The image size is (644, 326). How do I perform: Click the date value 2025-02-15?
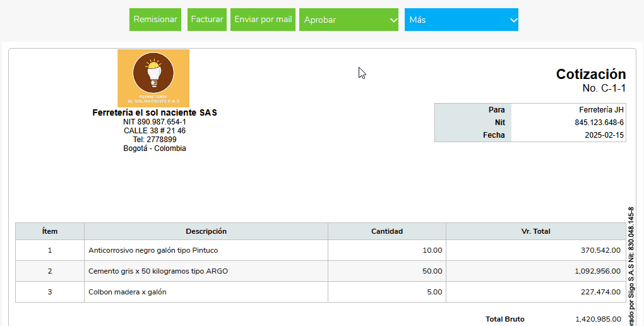[x=604, y=135]
